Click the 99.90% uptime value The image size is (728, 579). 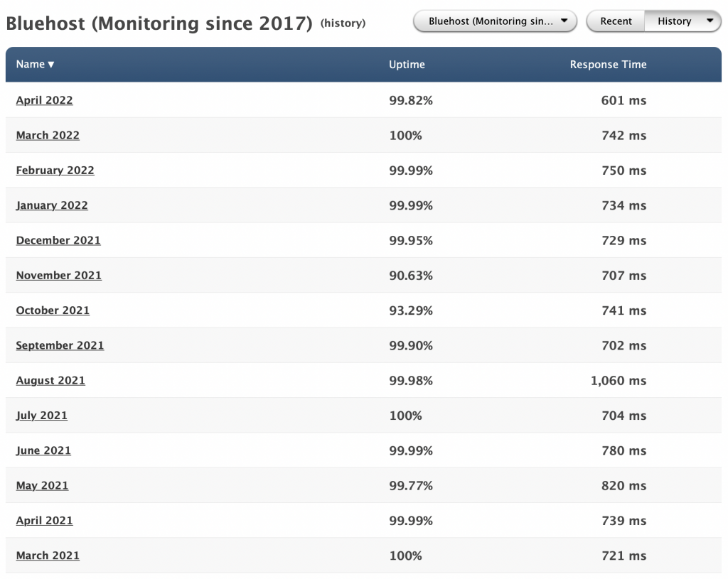click(x=411, y=346)
